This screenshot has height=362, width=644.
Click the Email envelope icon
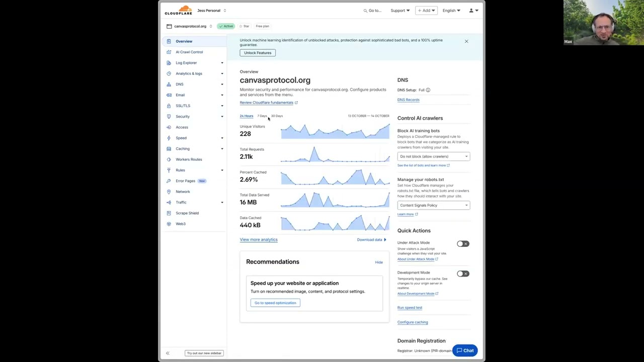pos(169,95)
